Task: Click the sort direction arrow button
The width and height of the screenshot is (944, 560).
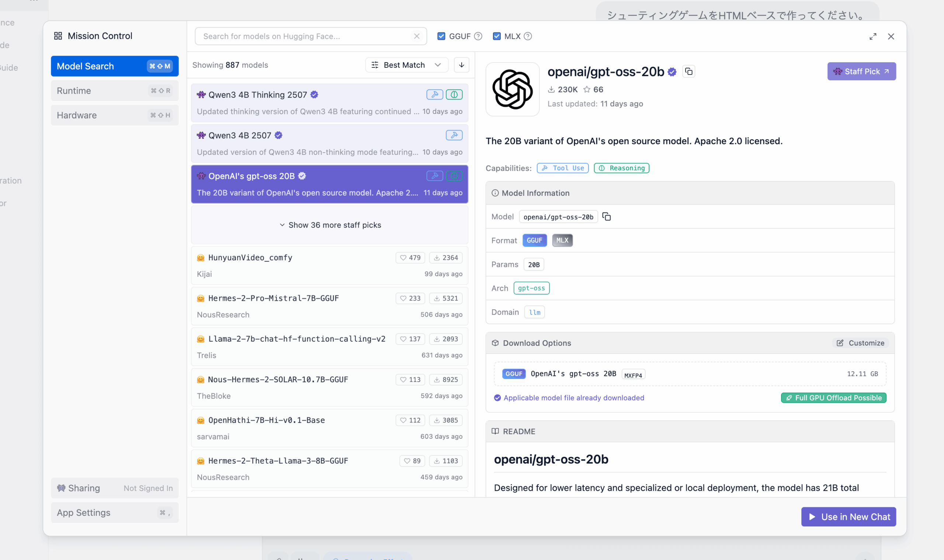Action: [x=461, y=65]
